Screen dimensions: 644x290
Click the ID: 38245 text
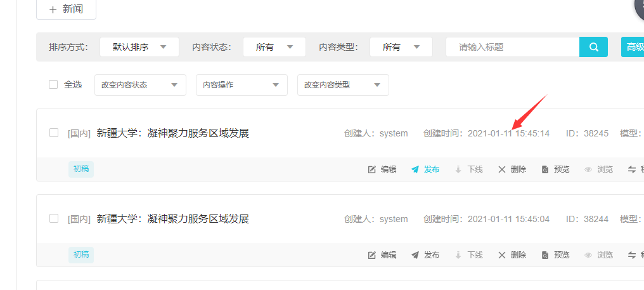588,133
